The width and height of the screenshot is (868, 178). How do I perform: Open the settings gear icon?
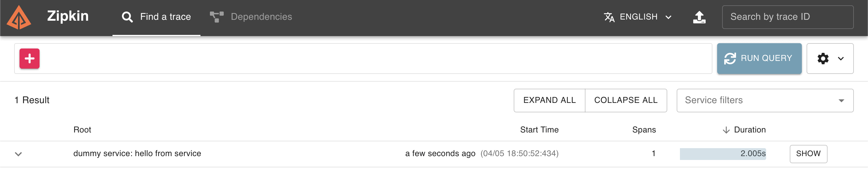pos(823,59)
